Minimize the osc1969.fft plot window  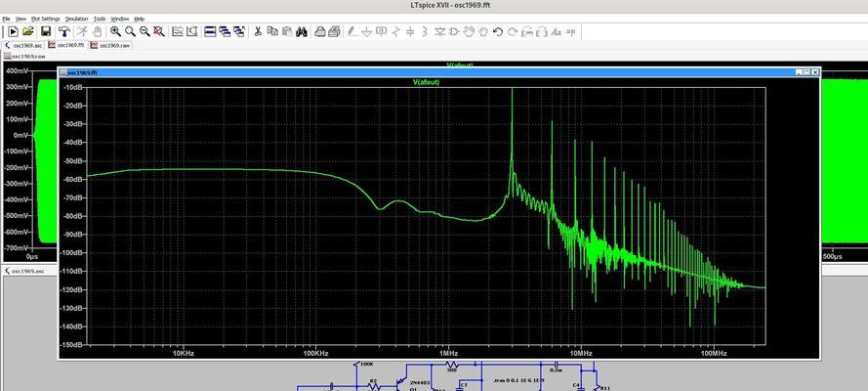click(799, 72)
